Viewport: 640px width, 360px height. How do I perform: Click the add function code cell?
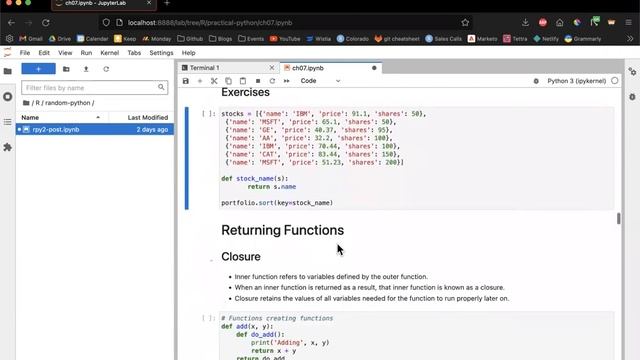click(x=416, y=336)
